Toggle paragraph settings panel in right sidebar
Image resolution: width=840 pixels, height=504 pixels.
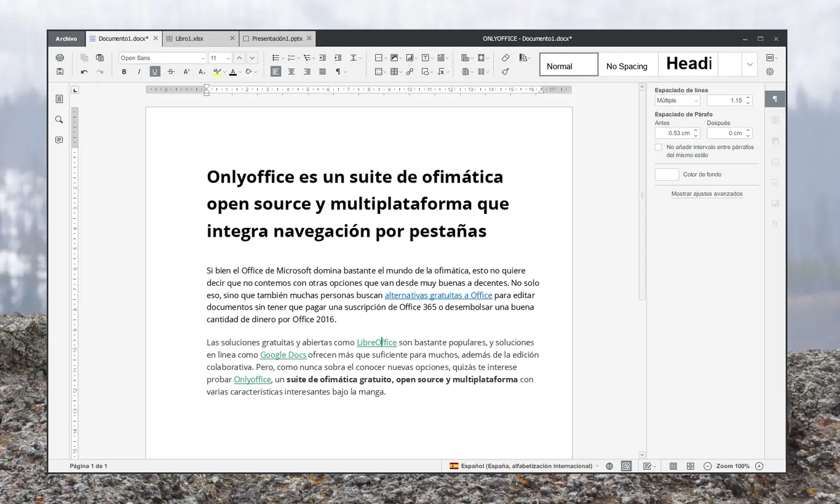pos(775,99)
